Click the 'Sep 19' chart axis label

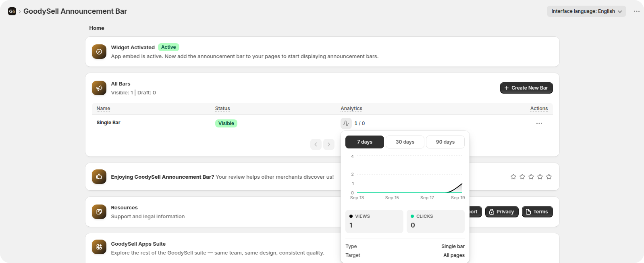[x=458, y=198]
